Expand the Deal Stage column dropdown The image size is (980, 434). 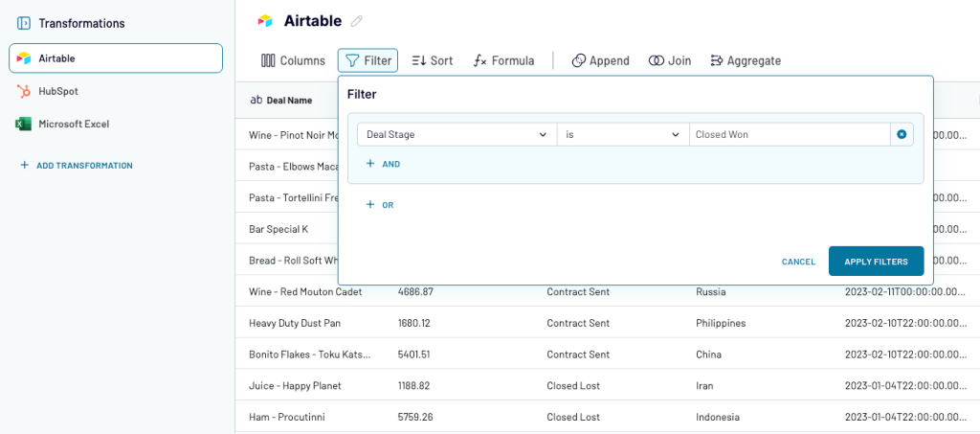[x=457, y=134]
